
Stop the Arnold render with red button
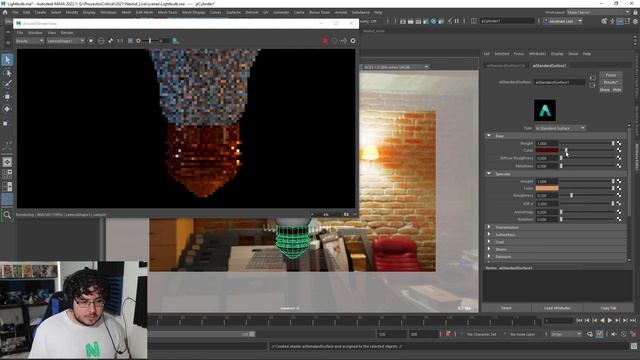325,41
